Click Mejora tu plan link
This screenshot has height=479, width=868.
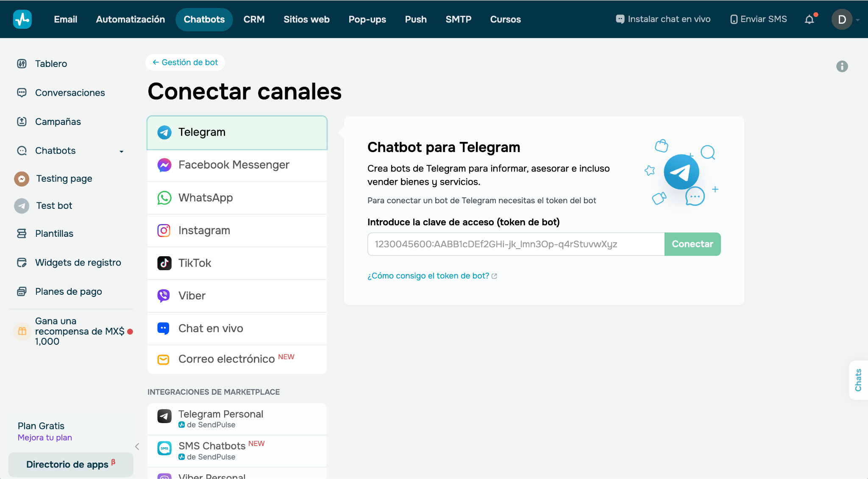point(45,437)
